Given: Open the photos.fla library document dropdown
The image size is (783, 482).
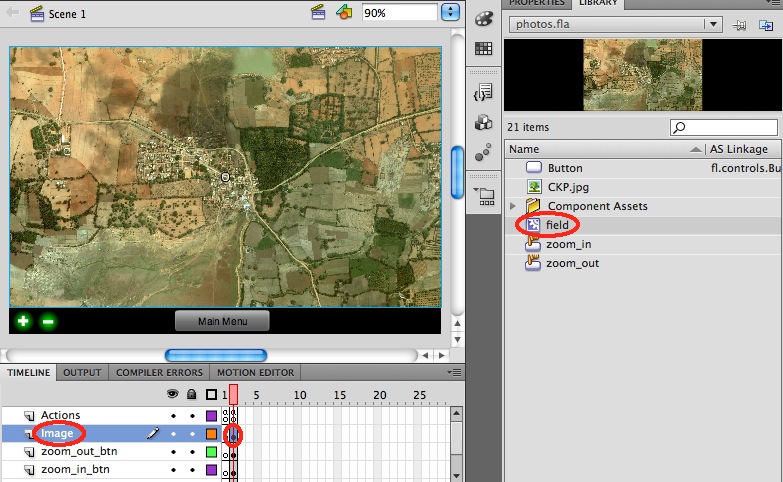Looking at the screenshot, I should [713, 24].
